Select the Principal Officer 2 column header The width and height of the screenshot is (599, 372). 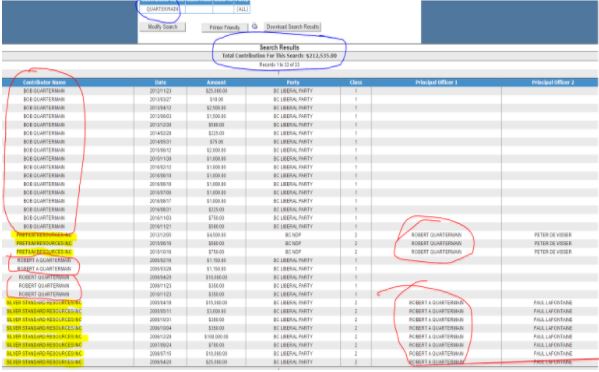click(553, 82)
